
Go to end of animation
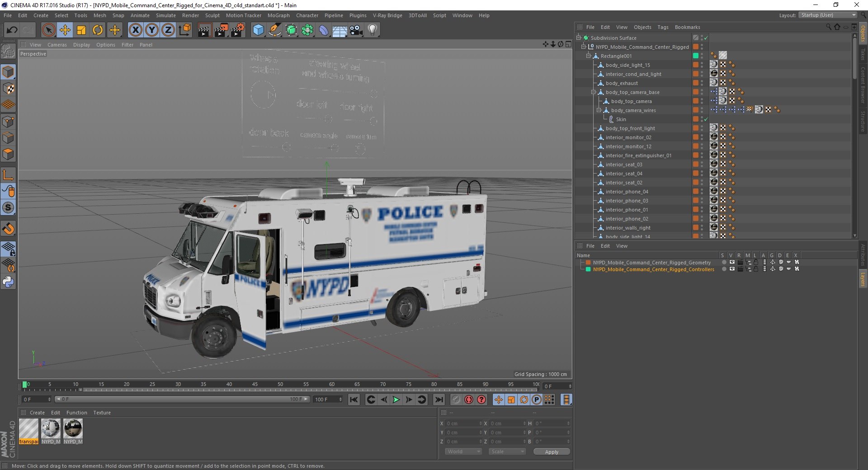click(x=439, y=399)
